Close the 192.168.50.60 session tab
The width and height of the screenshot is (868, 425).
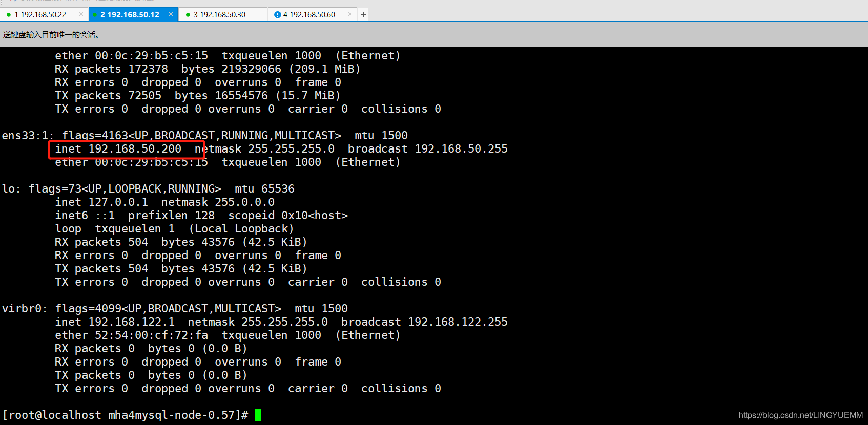(x=350, y=14)
